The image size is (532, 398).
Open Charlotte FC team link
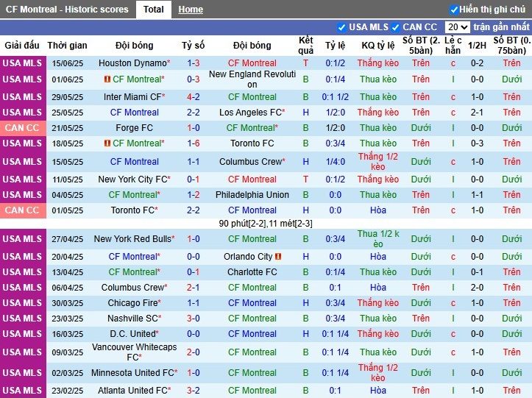(x=252, y=272)
